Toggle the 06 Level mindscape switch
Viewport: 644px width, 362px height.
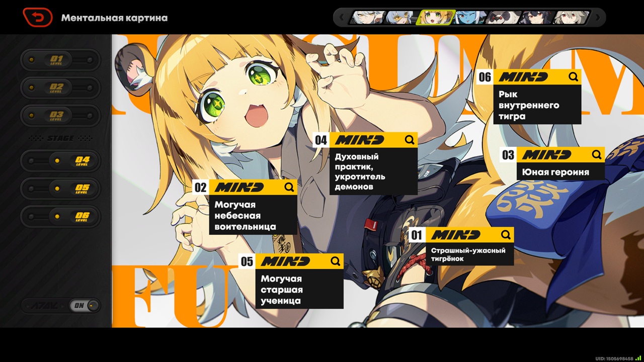pyautogui.click(x=60, y=217)
